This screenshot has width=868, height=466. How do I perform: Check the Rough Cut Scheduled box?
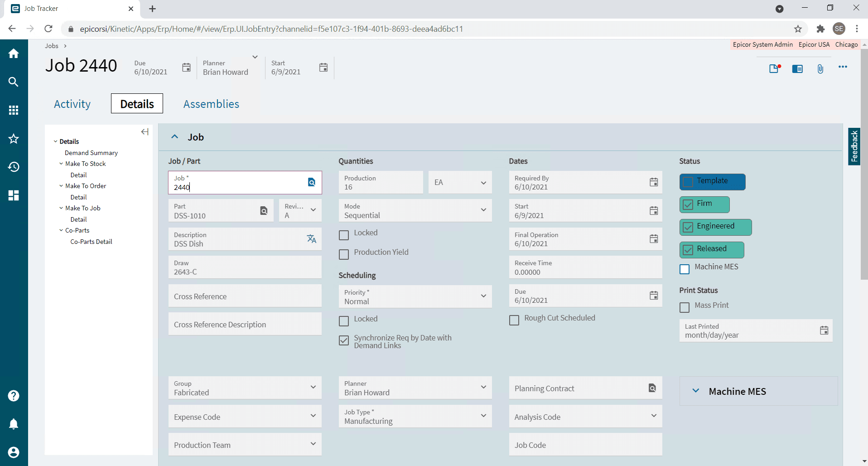tap(514, 320)
